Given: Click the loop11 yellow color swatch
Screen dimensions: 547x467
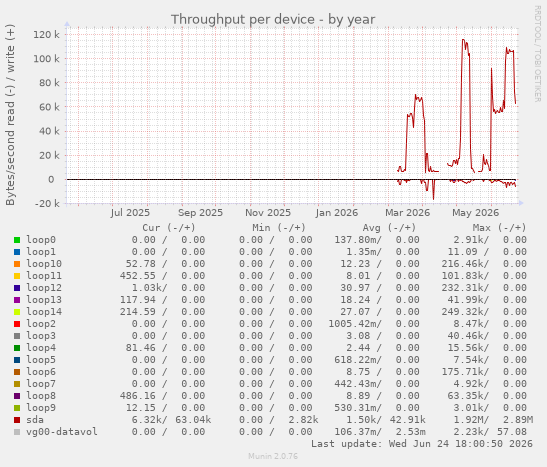Looking at the screenshot, I should (x=17, y=276).
